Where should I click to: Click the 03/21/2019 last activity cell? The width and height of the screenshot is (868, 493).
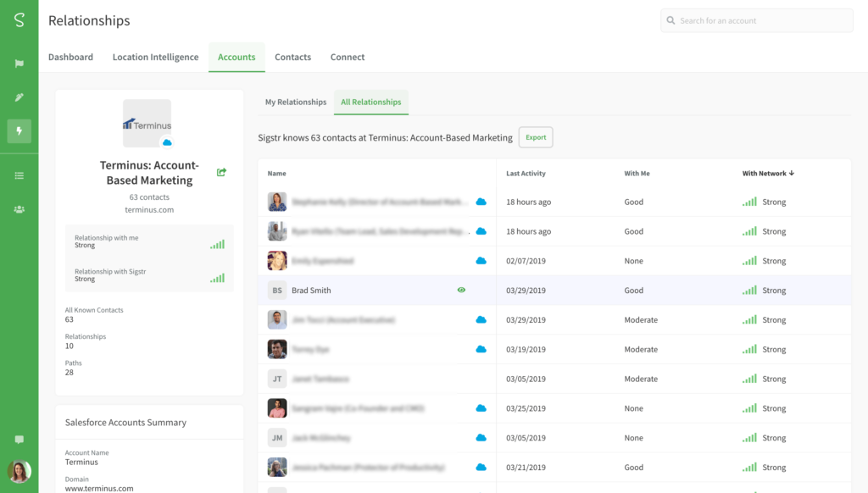point(526,467)
